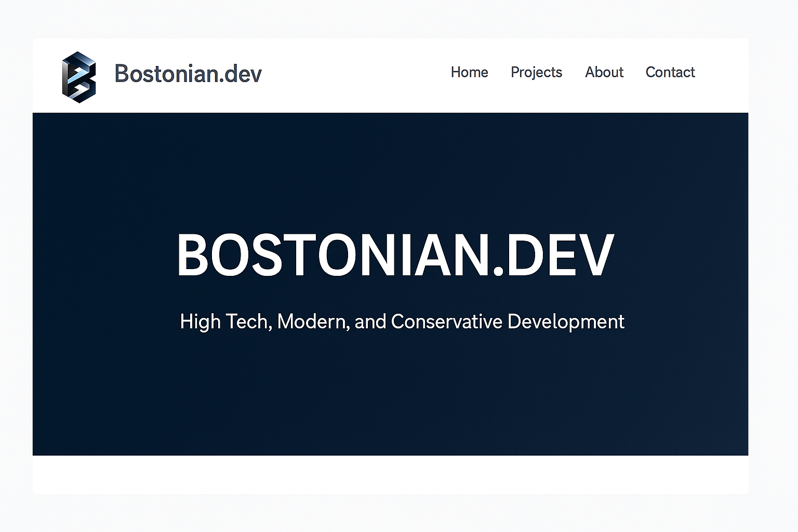Open the Projects nav link
The height and width of the screenshot is (532, 798).
[536, 72]
